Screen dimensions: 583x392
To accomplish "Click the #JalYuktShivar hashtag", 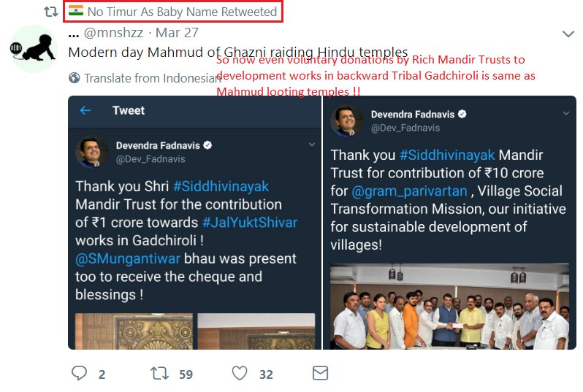I will click(250, 222).
